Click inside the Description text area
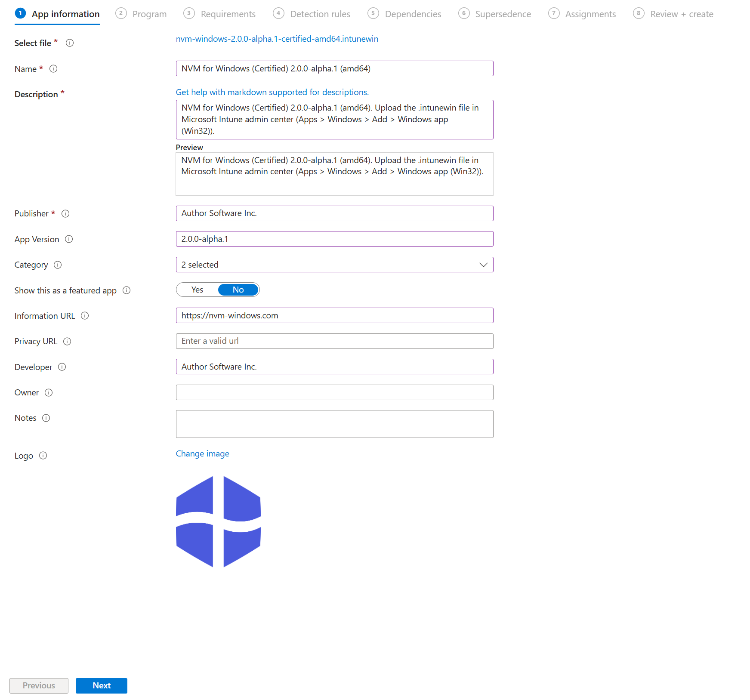 334,120
